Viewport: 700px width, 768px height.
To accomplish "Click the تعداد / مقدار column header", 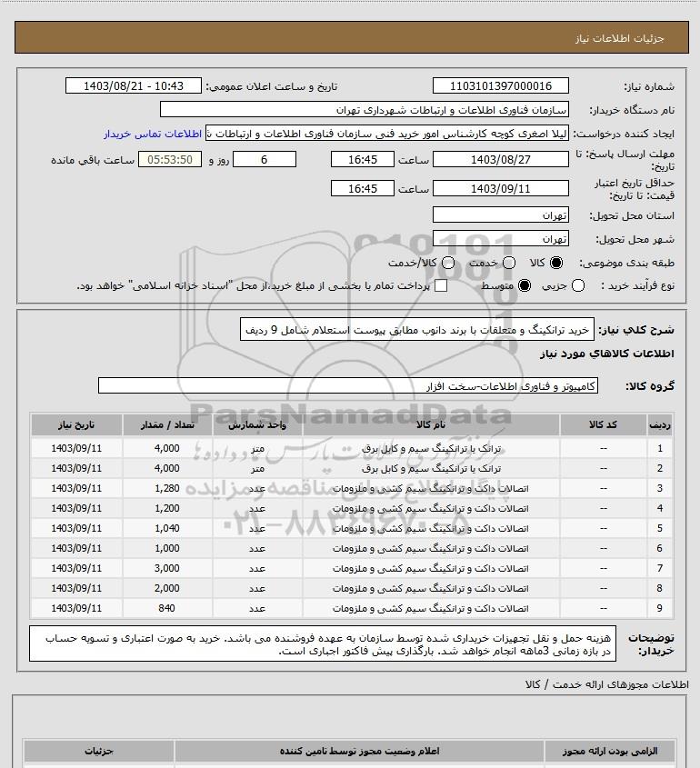I will click(167, 424).
